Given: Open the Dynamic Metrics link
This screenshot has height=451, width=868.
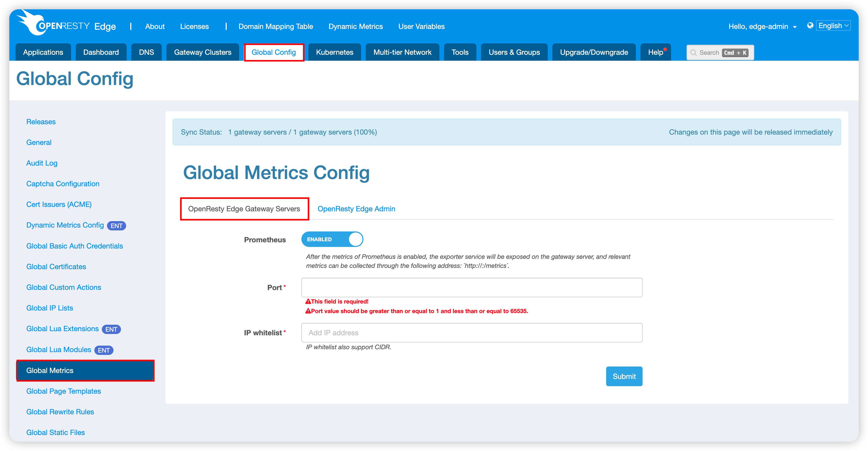Looking at the screenshot, I should tap(355, 26).
